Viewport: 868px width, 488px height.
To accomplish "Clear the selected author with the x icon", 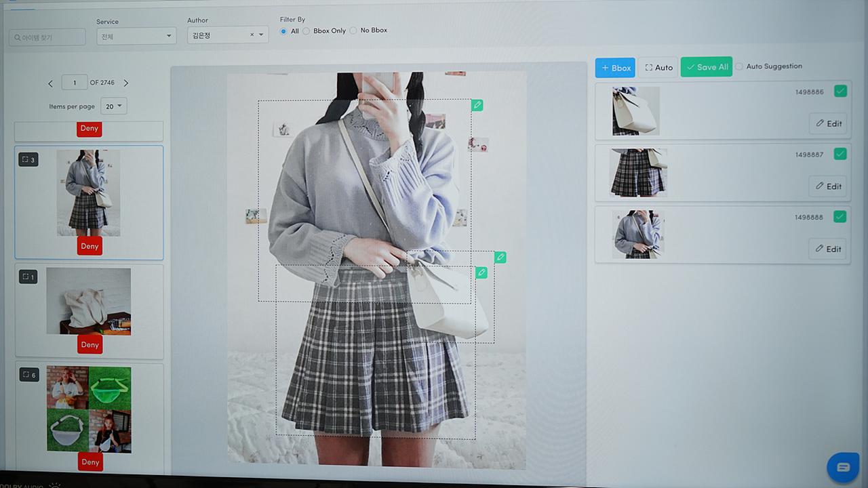I will click(x=252, y=35).
